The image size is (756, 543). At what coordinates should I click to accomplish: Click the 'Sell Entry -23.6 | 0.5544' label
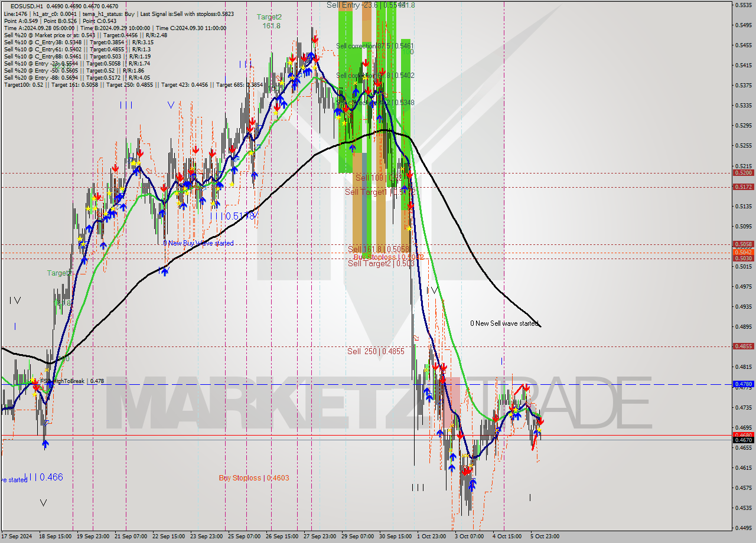[366, 5]
